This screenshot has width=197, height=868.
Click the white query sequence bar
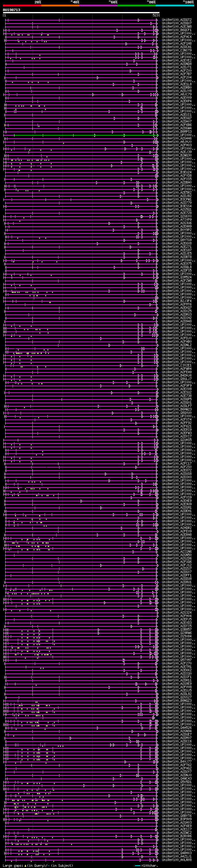pyautogui.click(x=81, y=13)
